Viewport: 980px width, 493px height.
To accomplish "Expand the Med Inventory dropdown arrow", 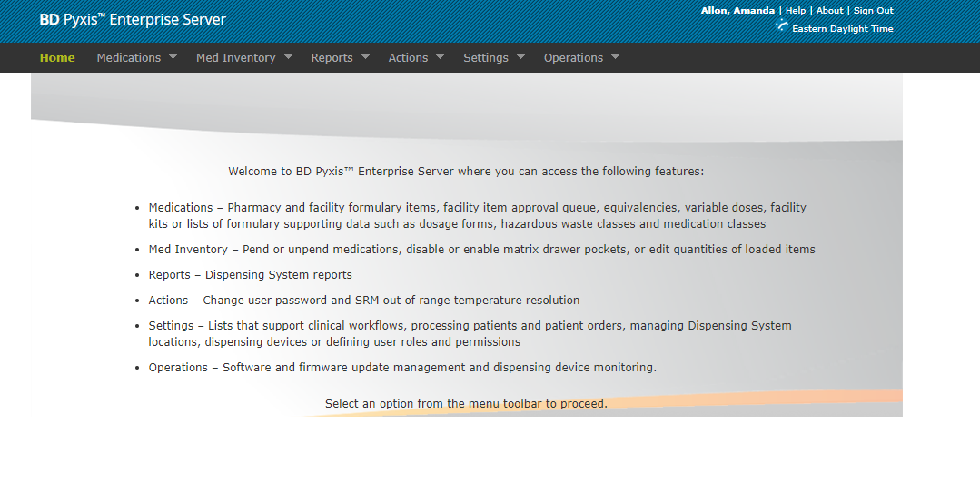I will (x=288, y=57).
